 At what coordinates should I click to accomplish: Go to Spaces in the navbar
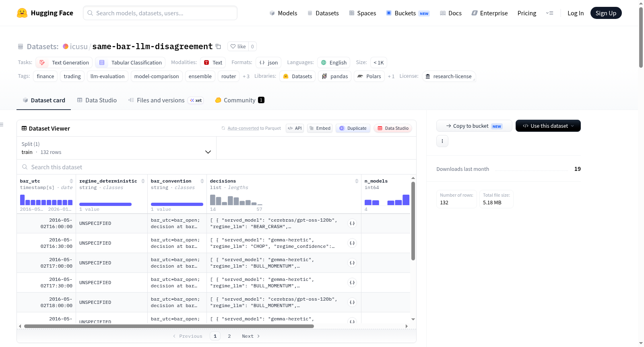[x=363, y=13]
